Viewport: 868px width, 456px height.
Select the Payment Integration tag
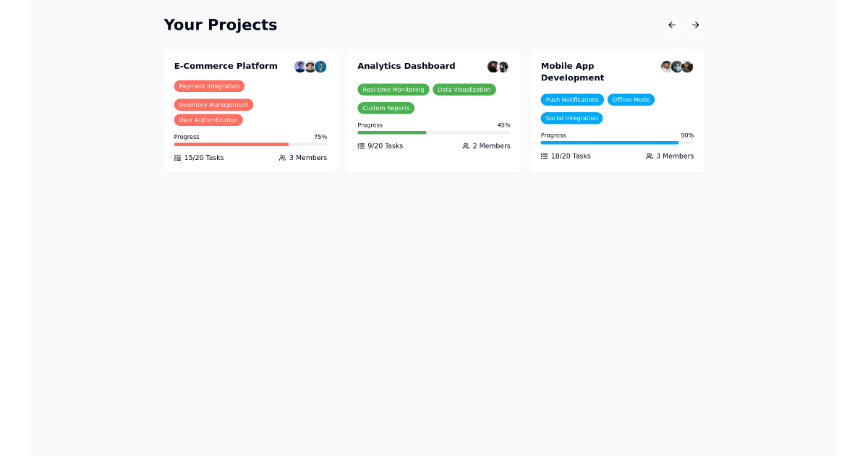tap(209, 86)
